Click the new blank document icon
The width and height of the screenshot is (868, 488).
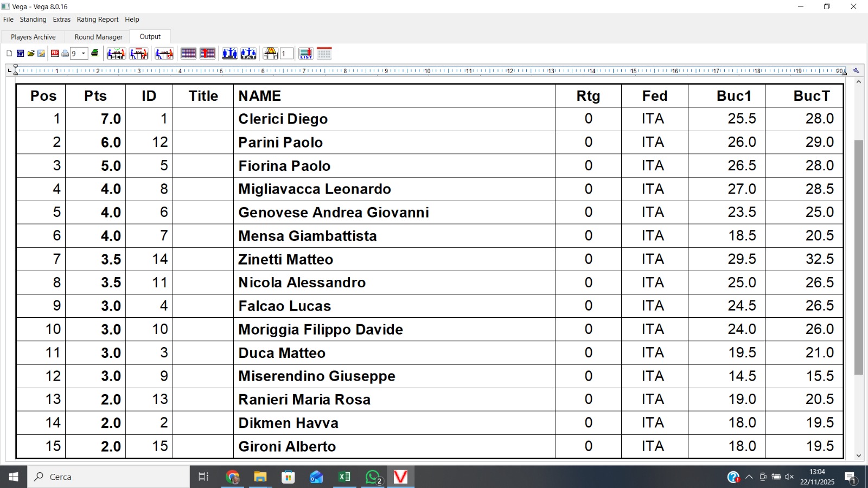click(x=9, y=53)
